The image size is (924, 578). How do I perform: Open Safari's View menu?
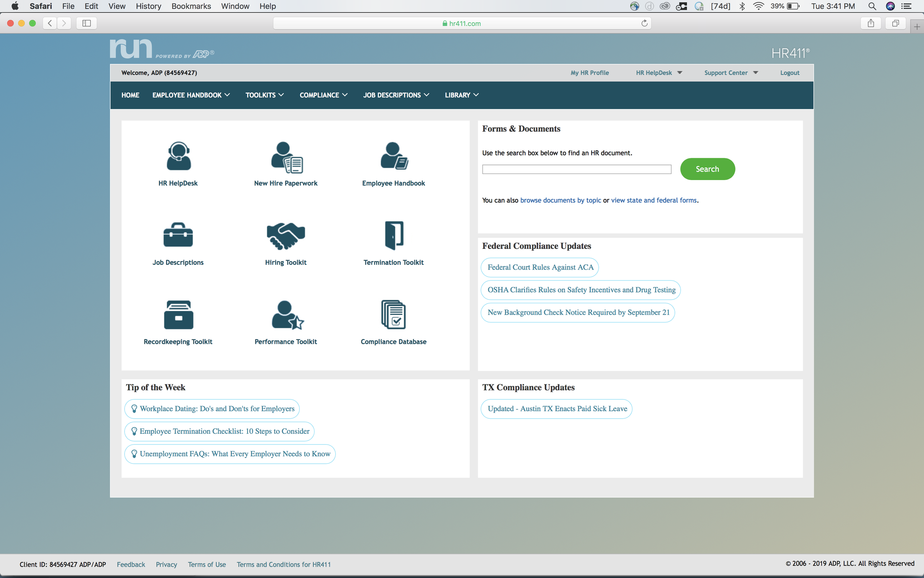[117, 6]
